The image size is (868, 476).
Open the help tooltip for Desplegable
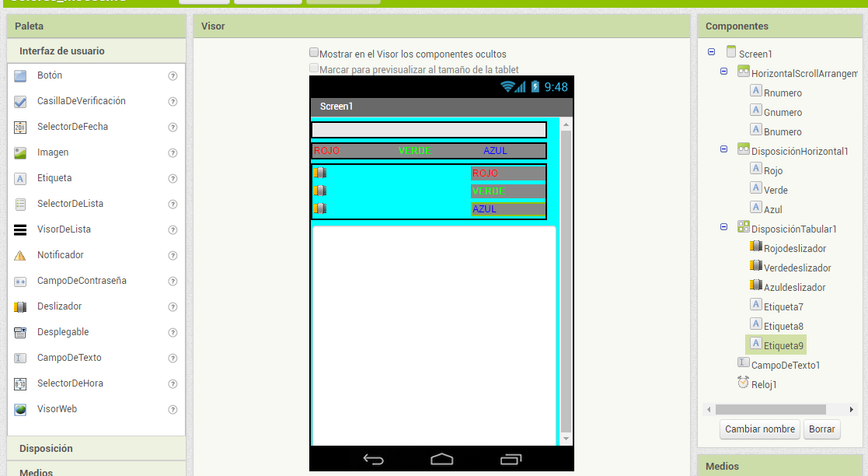click(173, 332)
